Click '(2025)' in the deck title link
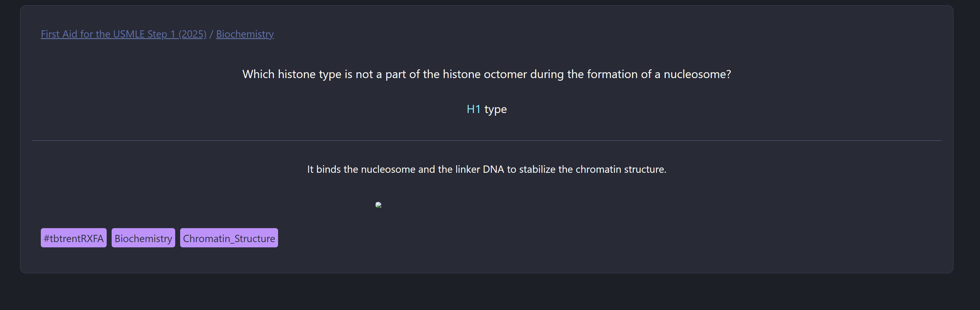The image size is (980, 310). coord(192,34)
